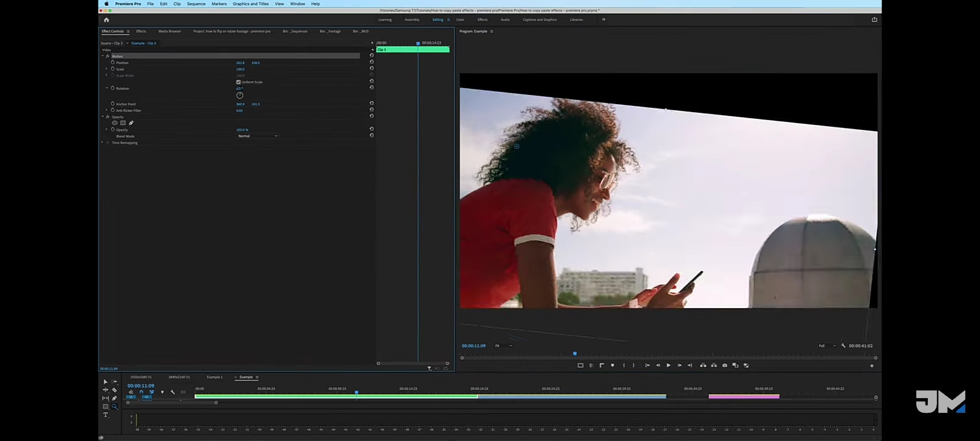Reset the Blend Mode parameter

[x=371, y=135]
